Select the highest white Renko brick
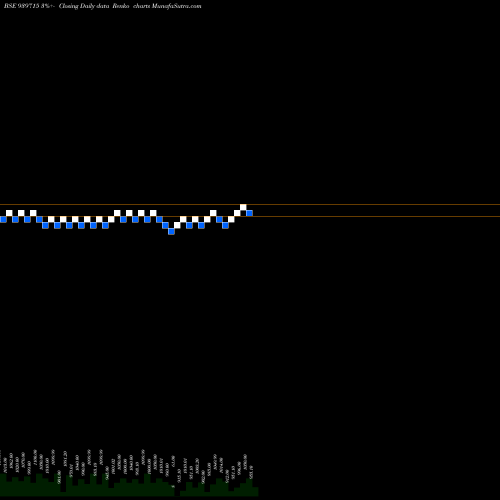The width and height of the screenshot is (500, 500). 243,207
